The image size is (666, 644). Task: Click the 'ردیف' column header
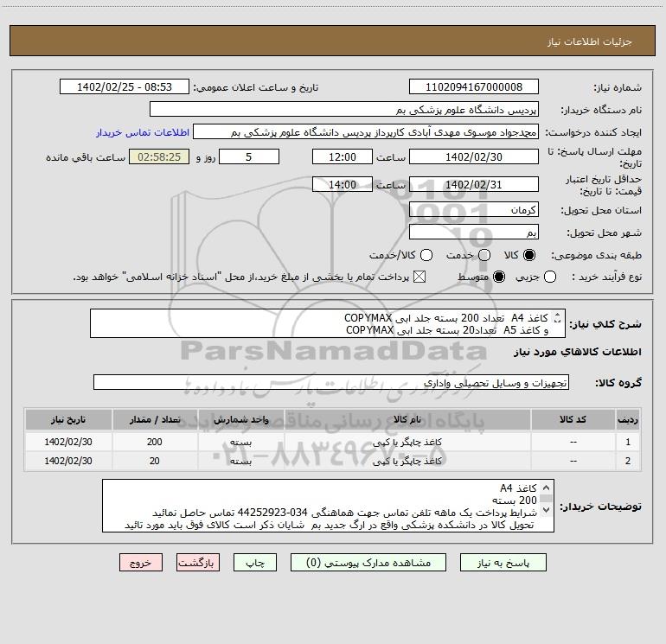(x=628, y=419)
